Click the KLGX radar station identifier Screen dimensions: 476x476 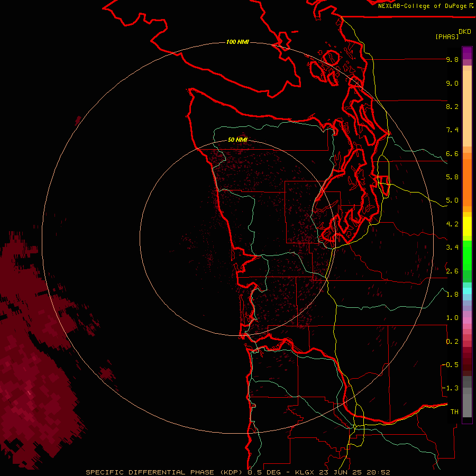coord(305,472)
